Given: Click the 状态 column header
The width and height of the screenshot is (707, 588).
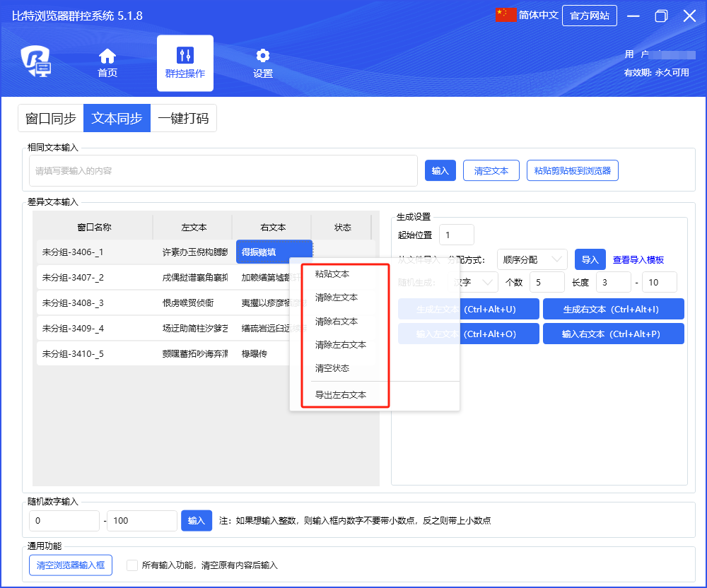Looking at the screenshot, I should click(343, 227).
